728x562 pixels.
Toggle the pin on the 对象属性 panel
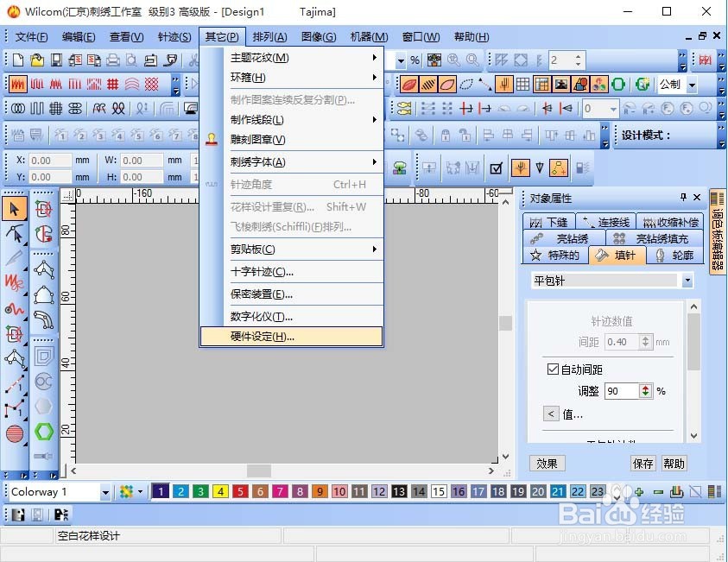pos(684,197)
